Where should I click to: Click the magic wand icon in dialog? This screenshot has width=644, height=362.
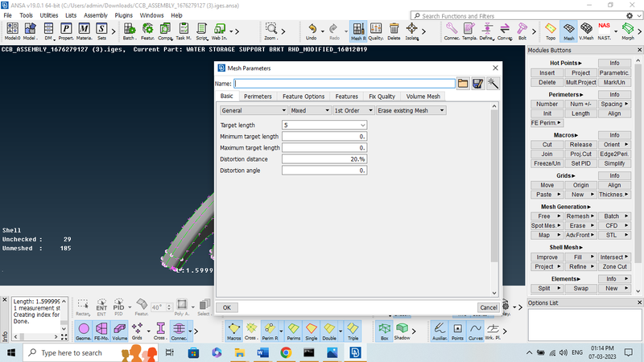[x=493, y=84]
